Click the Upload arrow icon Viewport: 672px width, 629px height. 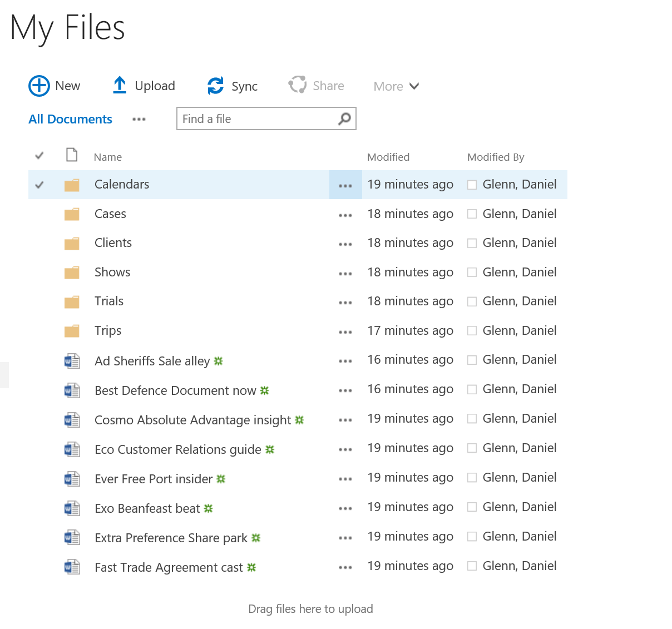coord(119,85)
